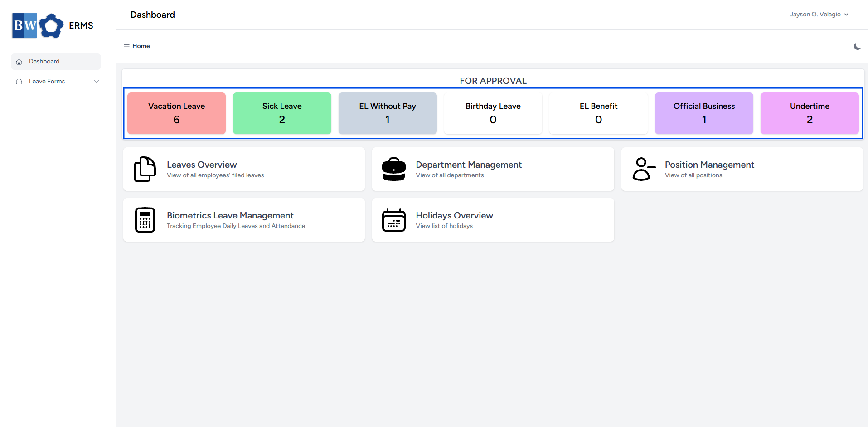
Task: Expand the Leave Forms sidebar chevron
Action: click(x=97, y=82)
